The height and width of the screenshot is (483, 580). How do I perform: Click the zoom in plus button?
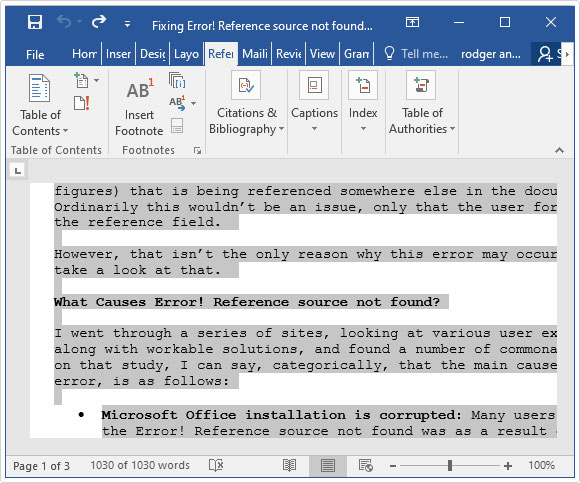click(508, 466)
